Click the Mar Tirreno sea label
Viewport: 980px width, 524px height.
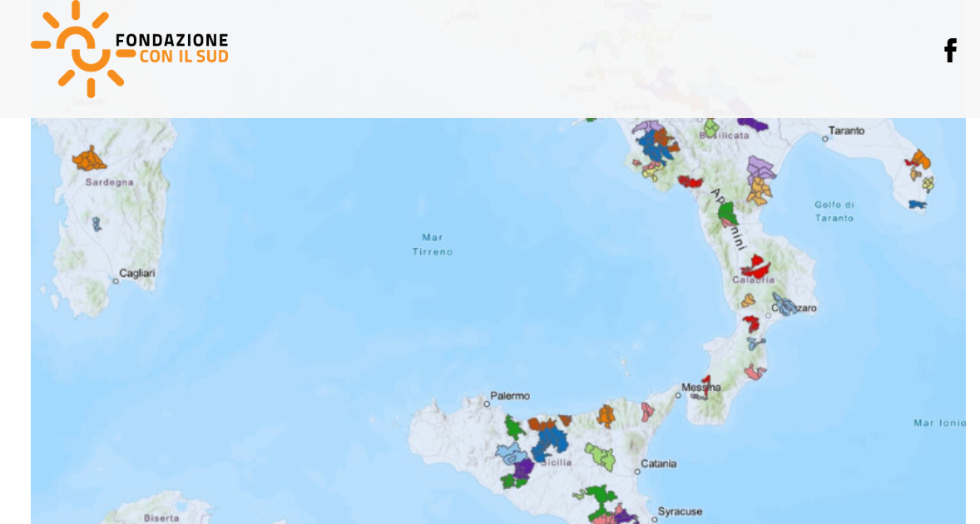433,244
